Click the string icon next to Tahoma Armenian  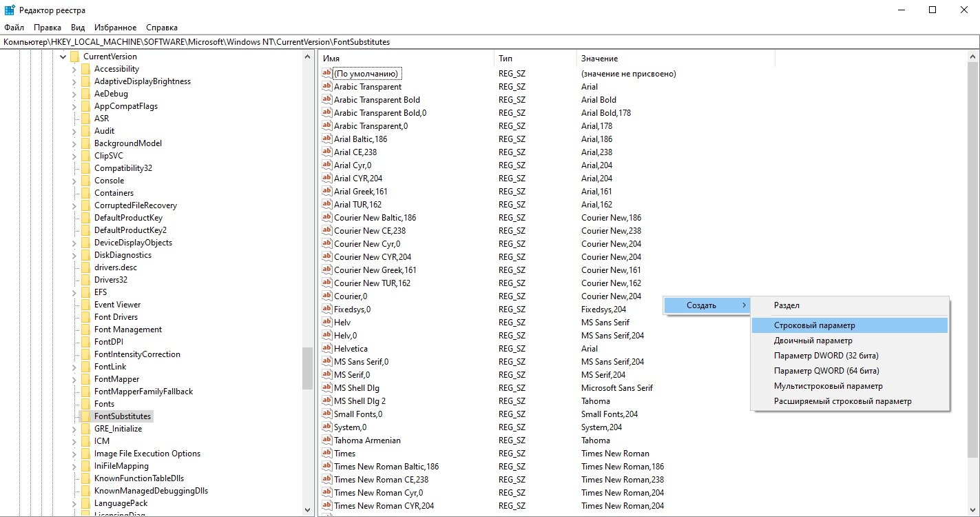point(327,440)
